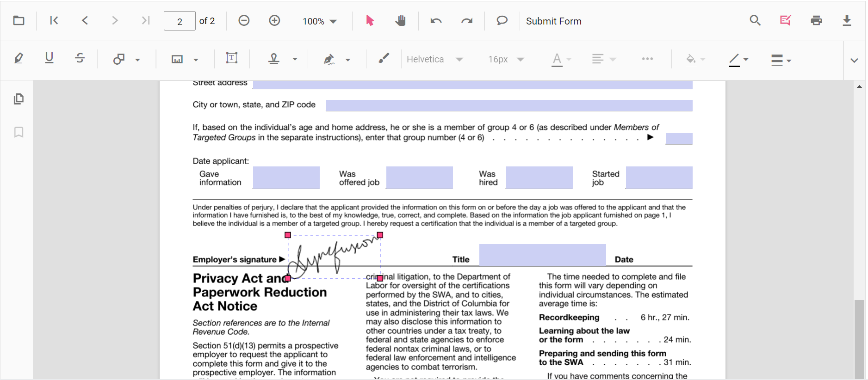Expand the annotation toolbar overflow chevron

(x=854, y=60)
